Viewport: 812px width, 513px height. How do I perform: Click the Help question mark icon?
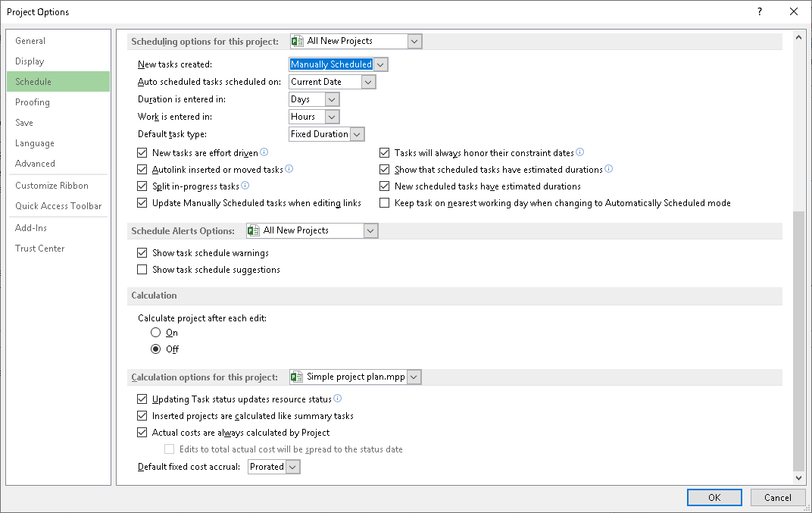(x=760, y=11)
